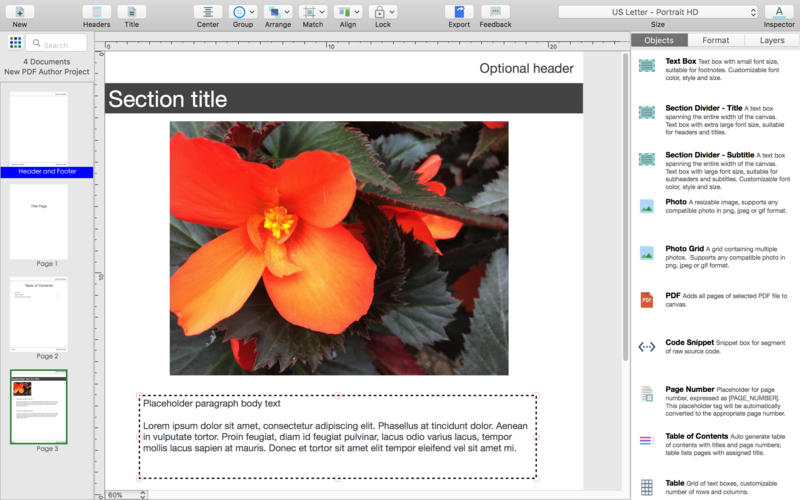Viewport: 800px width, 500px height.
Task: Open the Feedback toolbar icon
Action: [495, 12]
